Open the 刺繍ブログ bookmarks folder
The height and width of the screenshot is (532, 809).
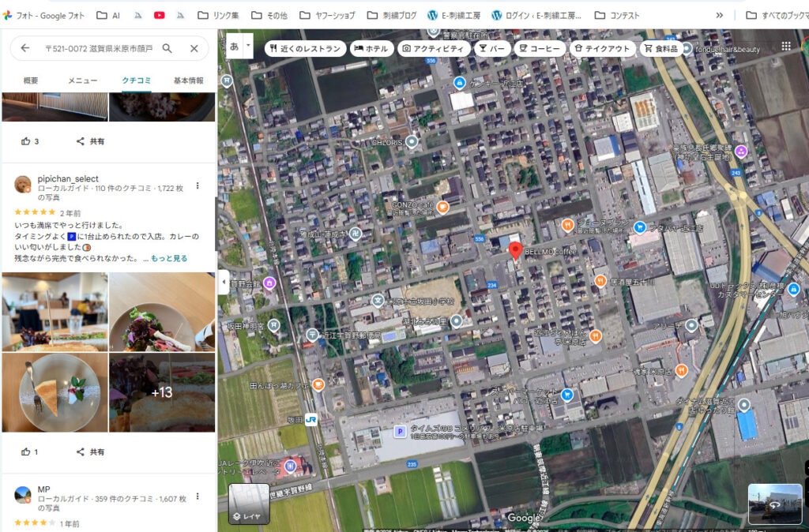click(x=392, y=16)
